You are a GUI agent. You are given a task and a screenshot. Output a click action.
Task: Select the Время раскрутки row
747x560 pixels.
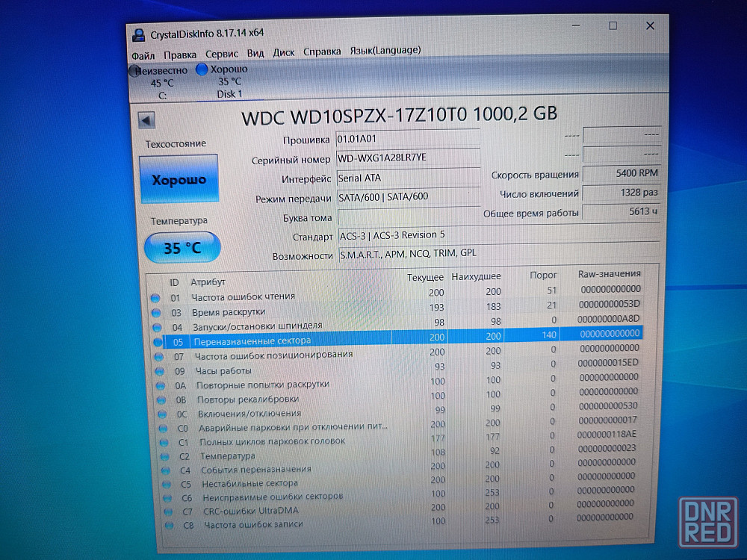coord(397,308)
